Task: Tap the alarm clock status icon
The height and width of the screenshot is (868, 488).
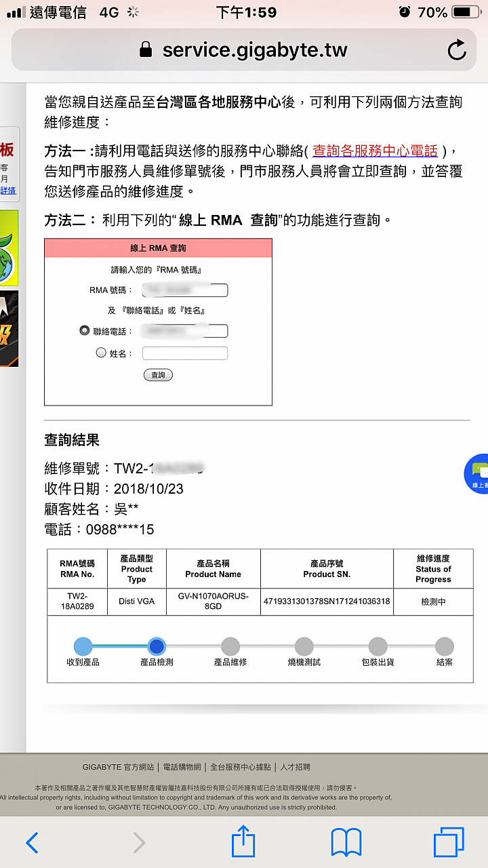Action: click(405, 12)
